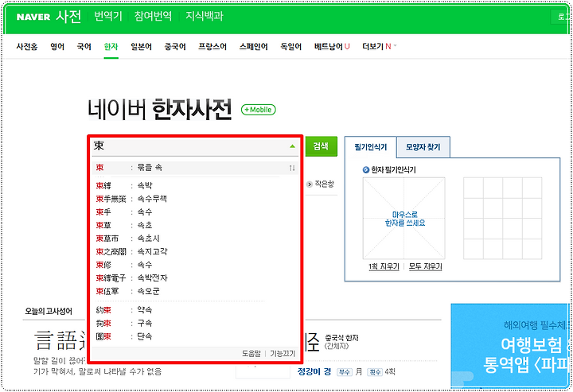Select suggestion 束 묶을 속
The height and width of the screenshot is (392, 573).
point(195,168)
